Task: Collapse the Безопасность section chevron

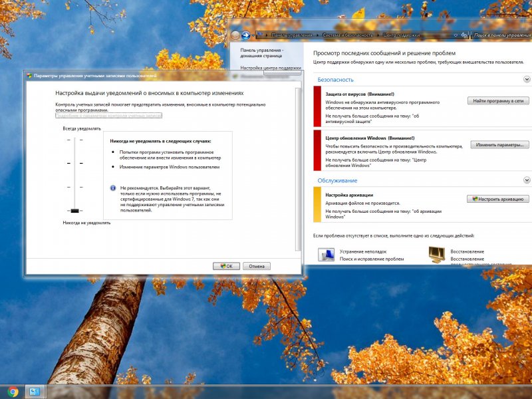Action: click(x=527, y=79)
